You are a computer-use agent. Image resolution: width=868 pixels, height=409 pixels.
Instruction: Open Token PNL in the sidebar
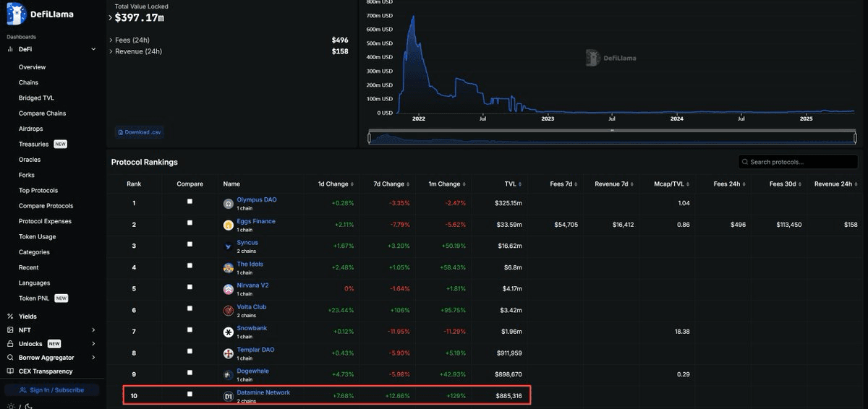[x=35, y=298]
